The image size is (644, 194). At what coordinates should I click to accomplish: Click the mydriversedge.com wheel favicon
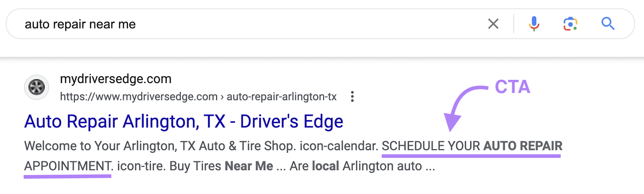coord(37,87)
